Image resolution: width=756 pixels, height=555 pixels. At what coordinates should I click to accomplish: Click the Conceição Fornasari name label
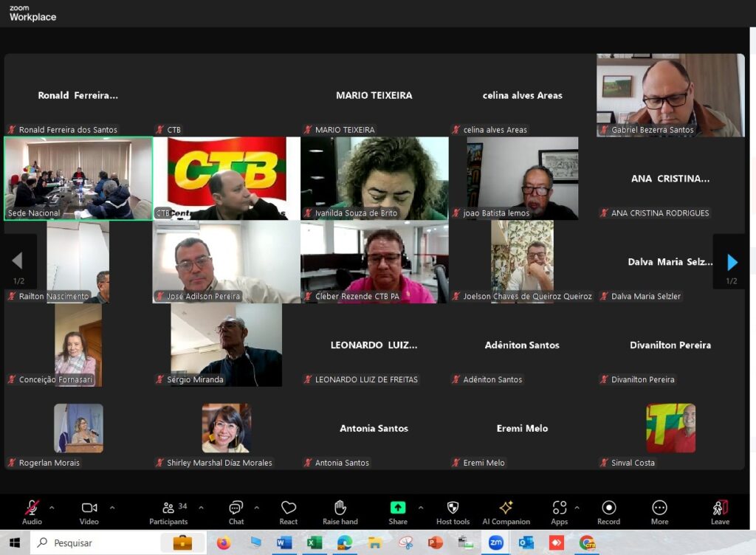pyautogui.click(x=55, y=379)
